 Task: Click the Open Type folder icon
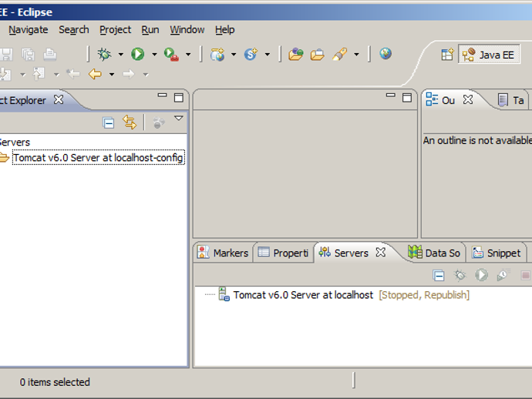click(x=295, y=54)
